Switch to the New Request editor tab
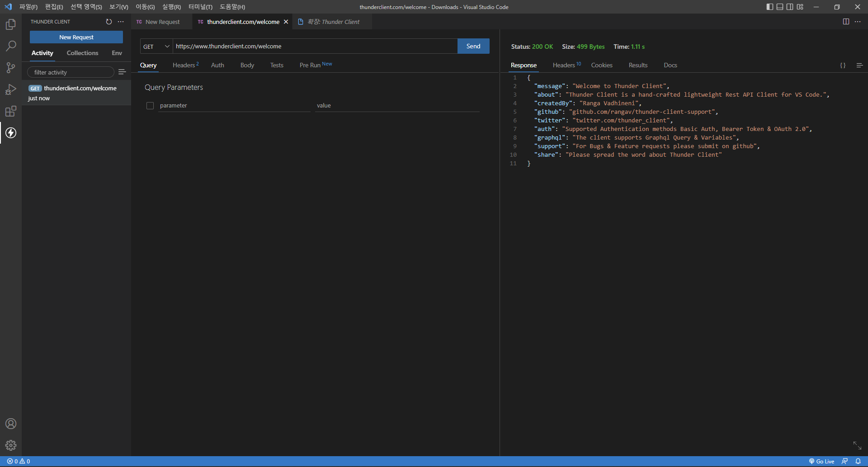The width and height of the screenshot is (868, 467). (x=162, y=22)
